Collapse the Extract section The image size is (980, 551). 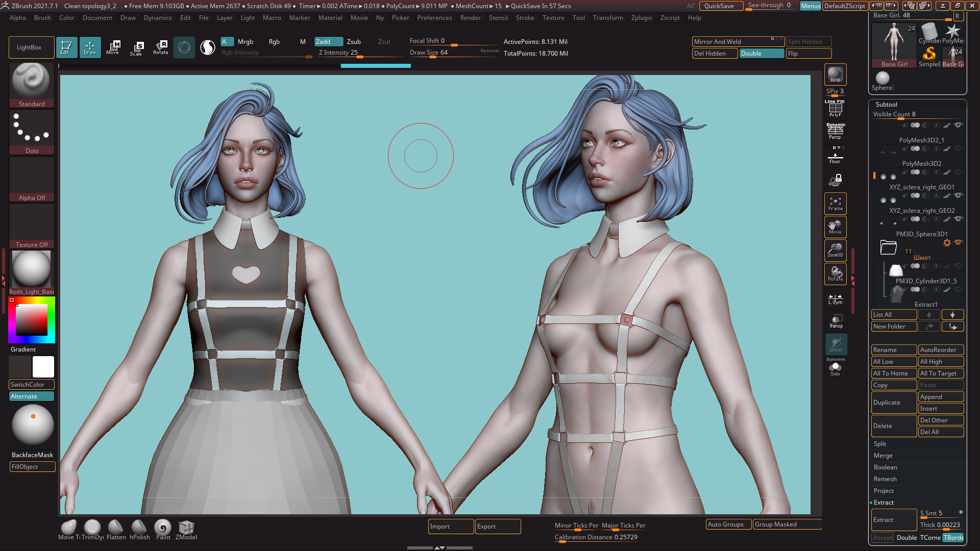point(884,503)
